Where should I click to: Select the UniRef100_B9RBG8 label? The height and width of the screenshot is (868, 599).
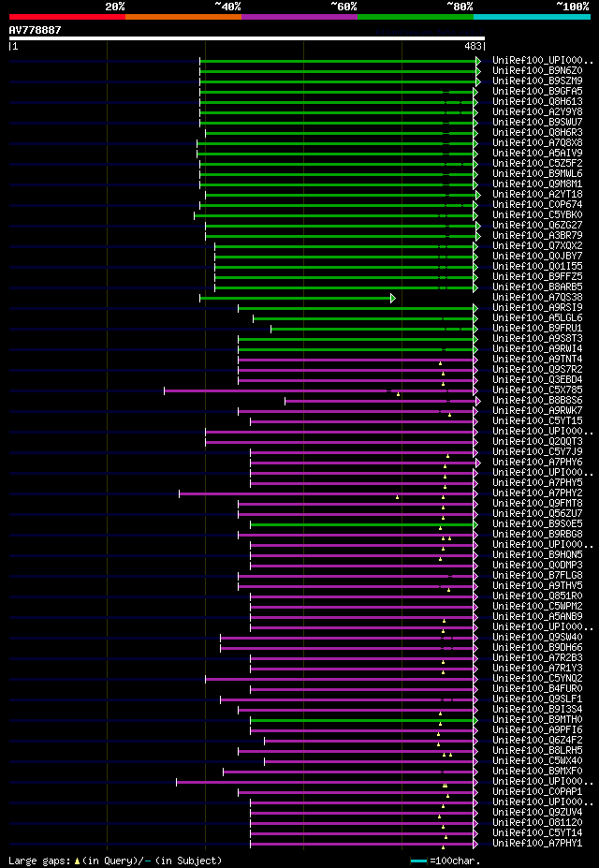[537, 535]
